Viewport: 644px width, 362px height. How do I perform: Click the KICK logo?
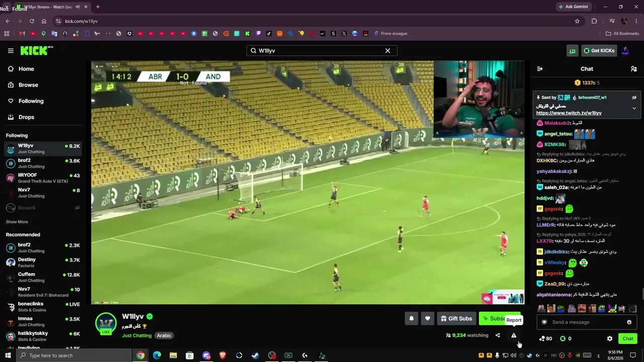point(37,50)
